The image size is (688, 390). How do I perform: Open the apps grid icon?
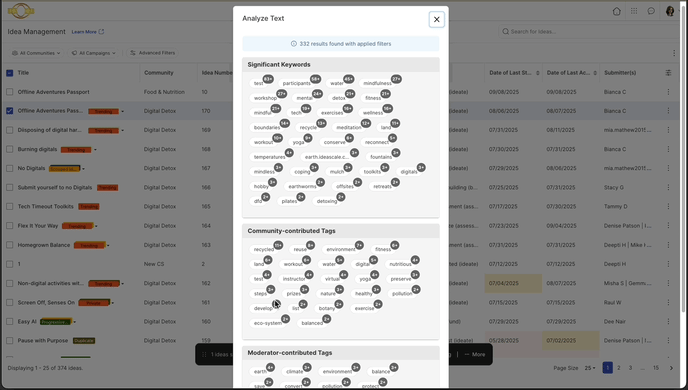pos(634,11)
